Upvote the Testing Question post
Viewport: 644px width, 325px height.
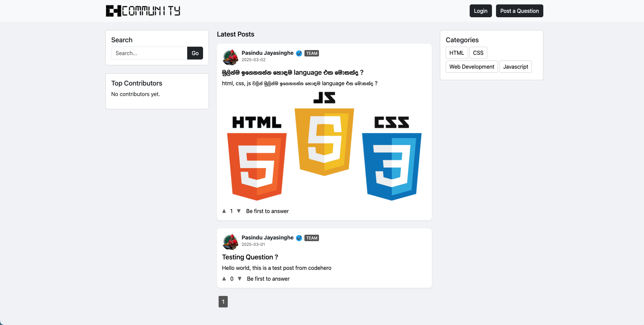(224, 279)
